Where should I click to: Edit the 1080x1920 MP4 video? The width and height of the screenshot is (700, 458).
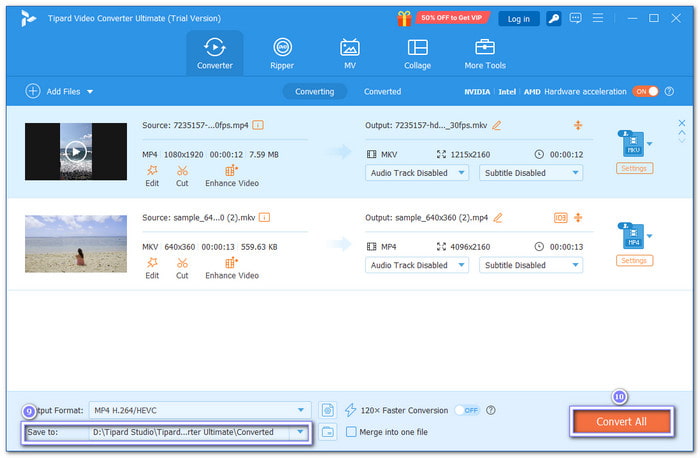pos(152,176)
